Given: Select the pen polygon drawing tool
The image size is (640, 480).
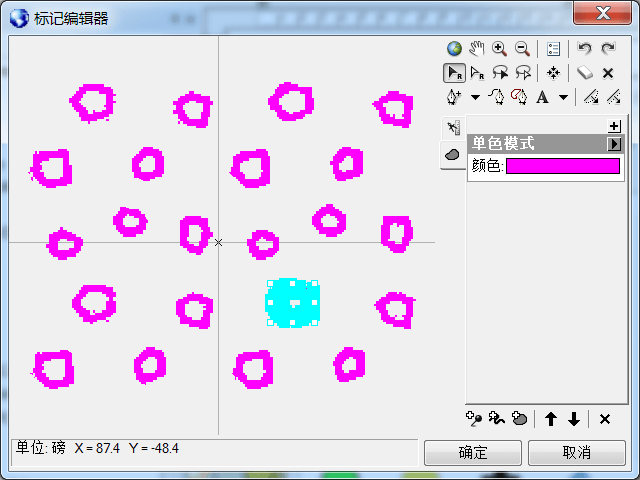Looking at the screenshot, I should (x=519, y=97).
